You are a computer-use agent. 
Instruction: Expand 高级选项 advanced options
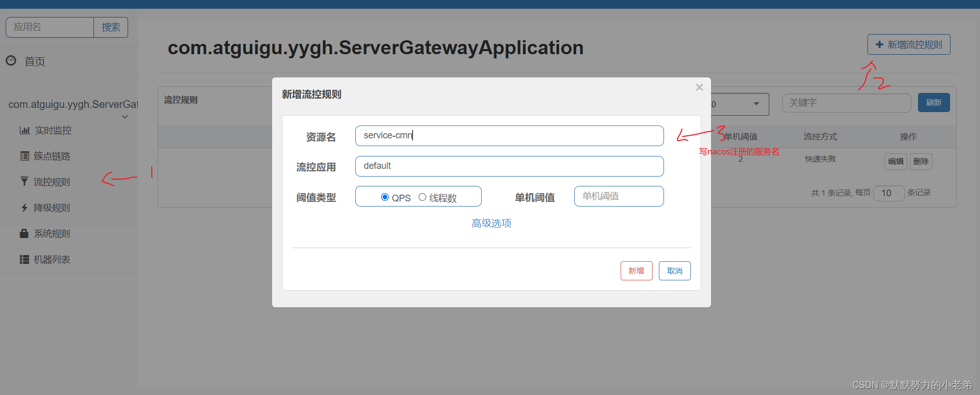(x=492, y=223)
